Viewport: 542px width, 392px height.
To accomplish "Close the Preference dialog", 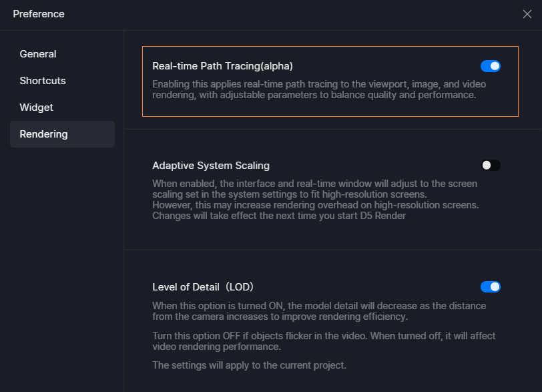I will click(x=527, y=14).
